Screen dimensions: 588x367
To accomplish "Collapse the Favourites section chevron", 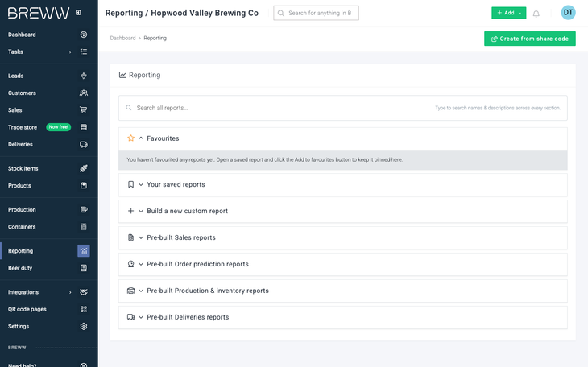I will pos(141,138).
